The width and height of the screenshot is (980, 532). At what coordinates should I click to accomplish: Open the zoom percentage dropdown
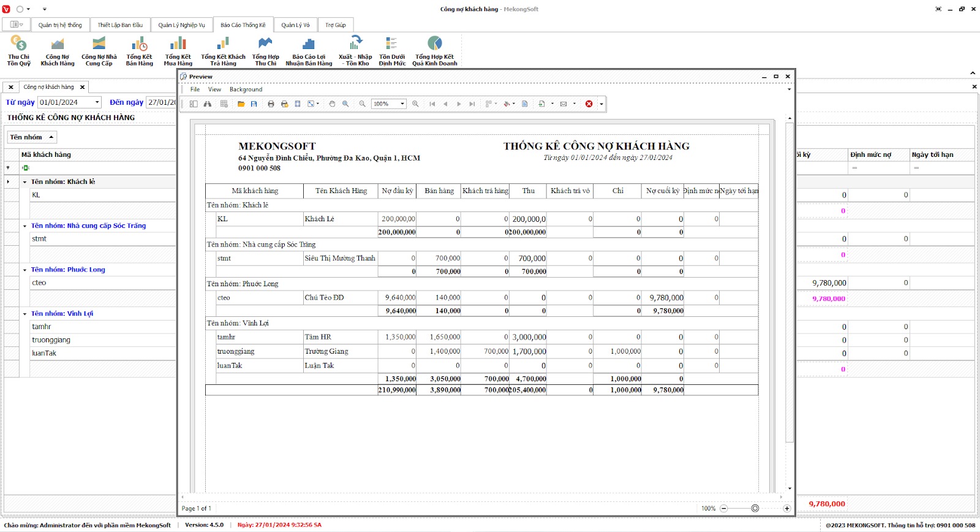coord(402,104)
